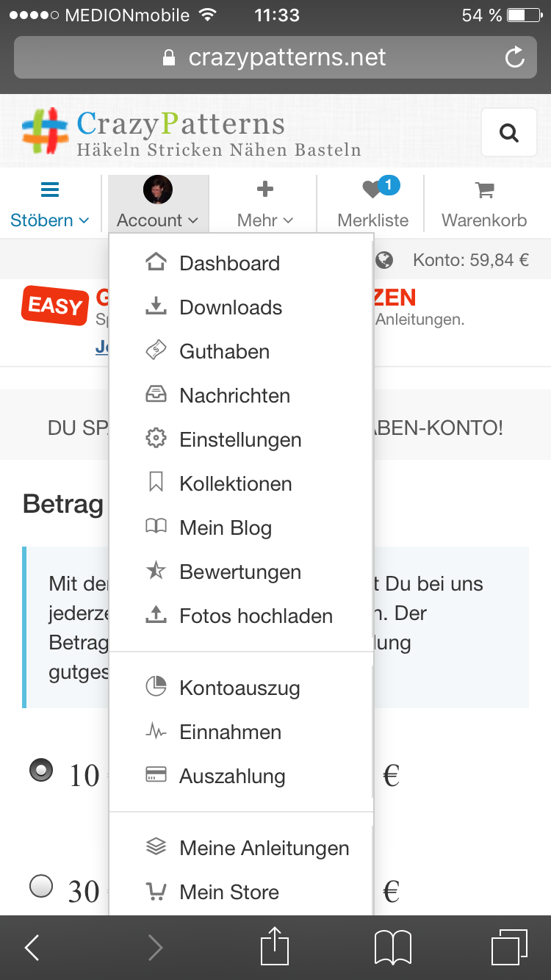Tap the crazypatterns.net address field
551x980 pixels.
275,57
